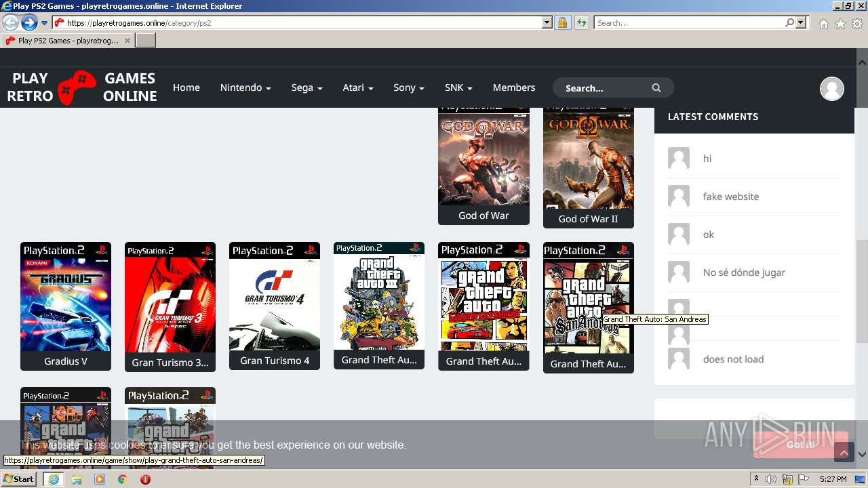Click the 'hi' comment avatar icon

679,158
